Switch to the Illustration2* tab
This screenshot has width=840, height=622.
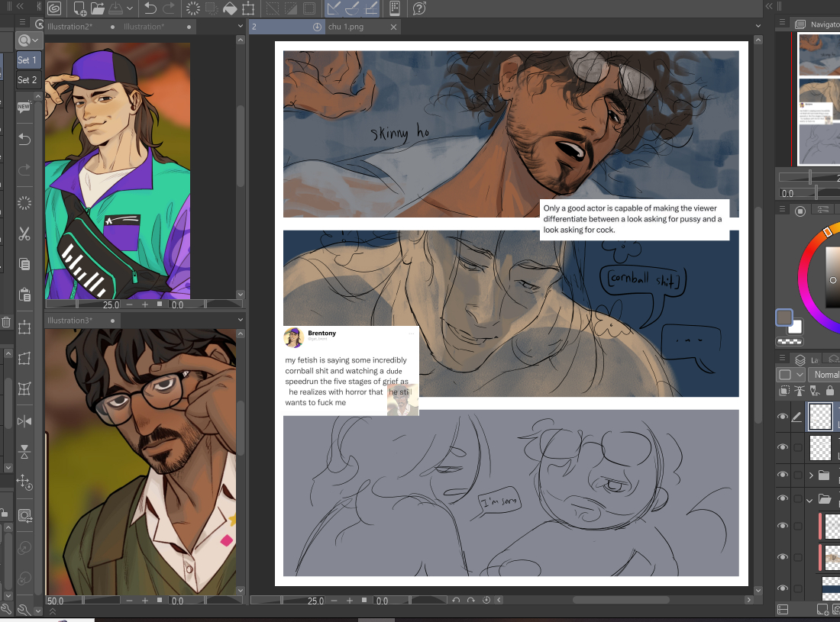coord(70,27)
